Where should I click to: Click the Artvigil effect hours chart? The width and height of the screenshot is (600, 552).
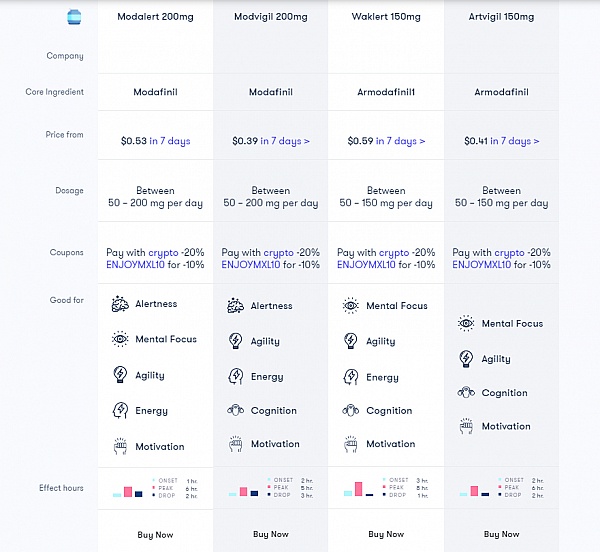tap(501, 488)
